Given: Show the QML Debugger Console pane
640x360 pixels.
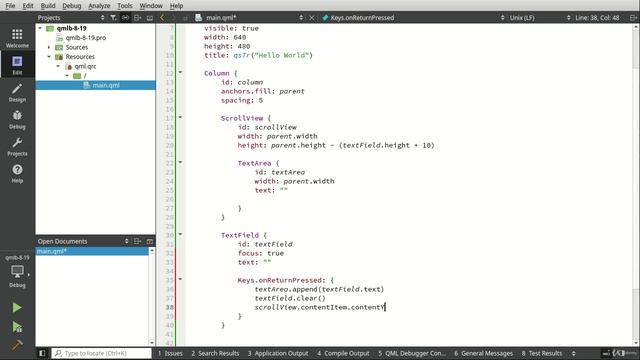Looking at the screenshot, I should (x=412, y=353).
